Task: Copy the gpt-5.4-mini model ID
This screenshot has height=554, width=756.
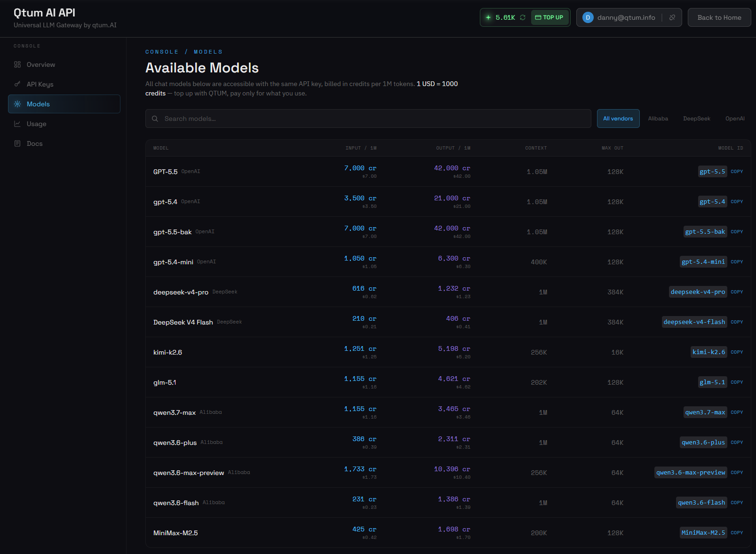Action: pyautogui.click(x=737, y=262)
